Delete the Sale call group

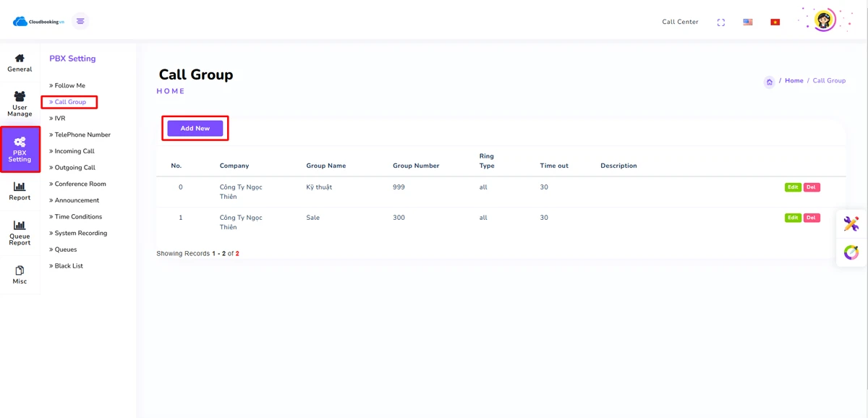[x=812, y=218]
